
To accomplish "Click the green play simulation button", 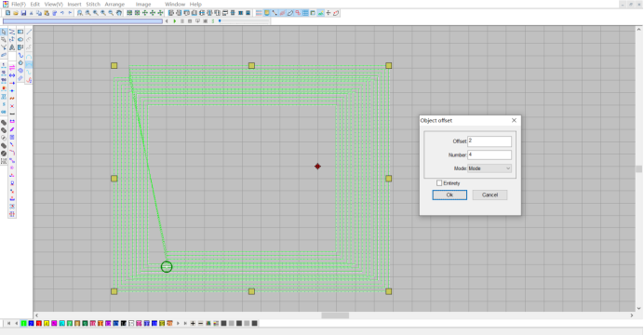I will click(x=175, y=20).
